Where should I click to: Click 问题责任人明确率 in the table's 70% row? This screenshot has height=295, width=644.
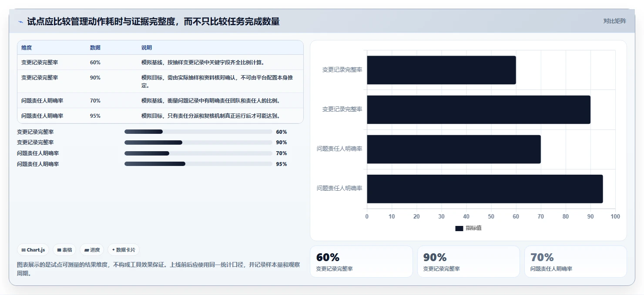pos(42,101)
